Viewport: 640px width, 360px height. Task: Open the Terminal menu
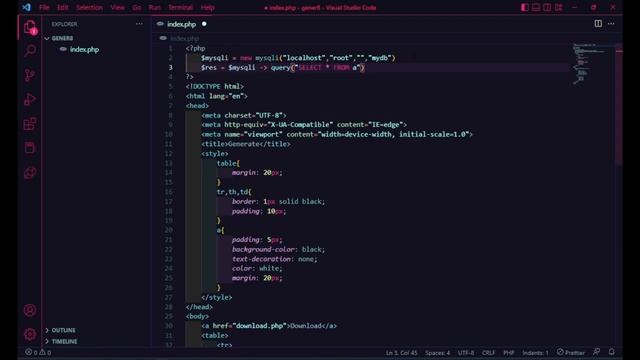pyautogui.click(x=180, y=7)
